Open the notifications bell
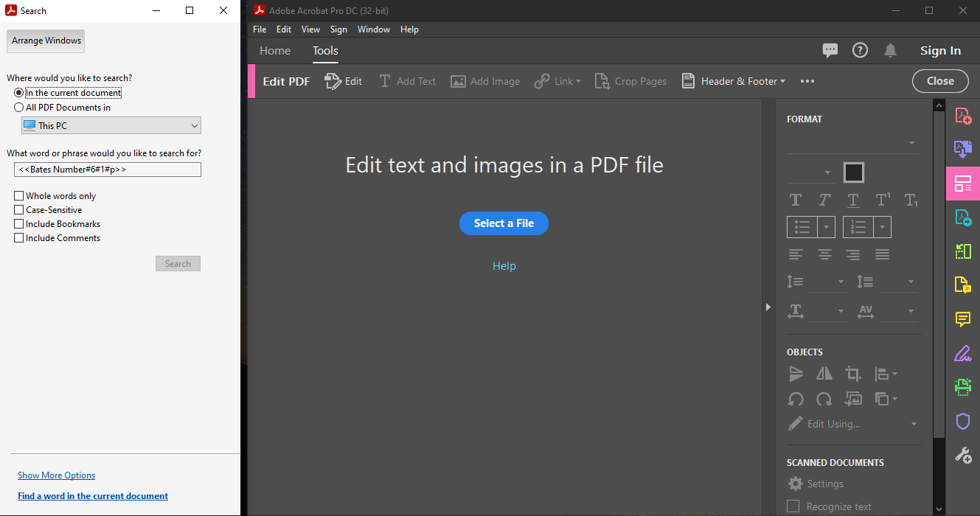The image size is (980, 516). [x=891, y=50]
